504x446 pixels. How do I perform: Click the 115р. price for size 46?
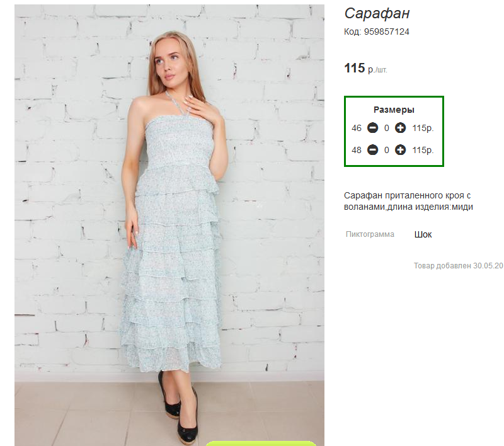tap(423, 129)
